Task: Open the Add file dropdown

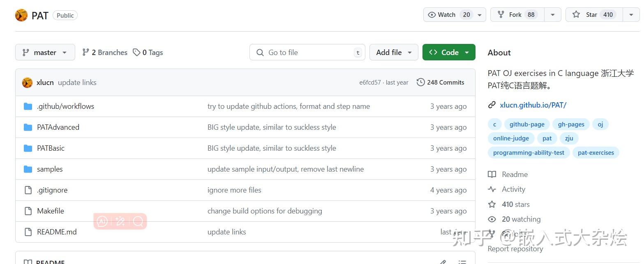Action: 393,53
